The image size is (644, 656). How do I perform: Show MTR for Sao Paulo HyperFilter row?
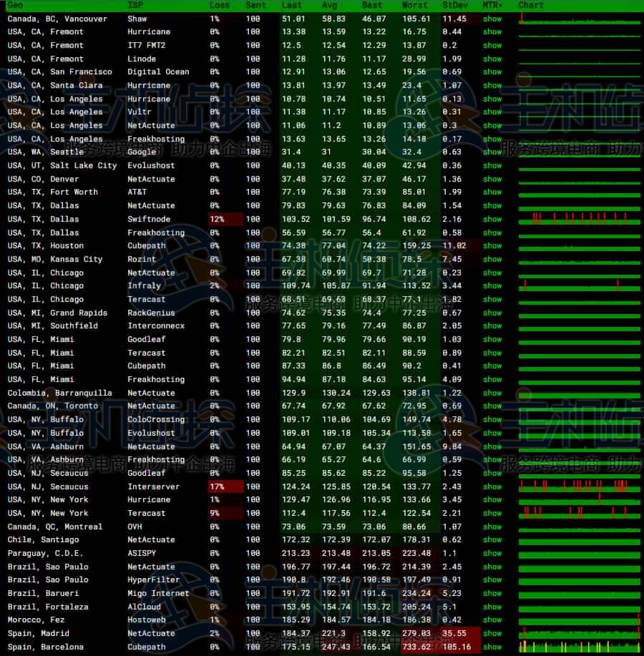[x=492, y=580]
